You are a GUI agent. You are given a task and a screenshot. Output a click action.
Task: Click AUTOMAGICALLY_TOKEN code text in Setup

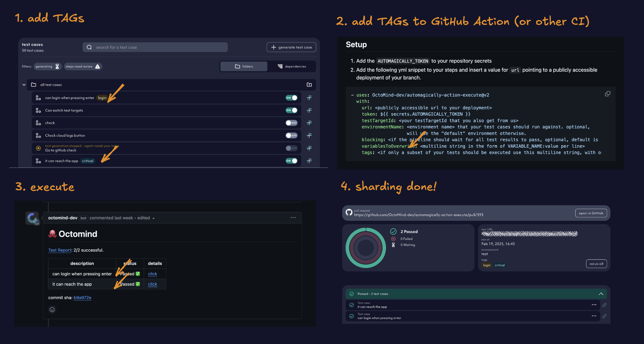pyautogui.click(x=403, y=61)
